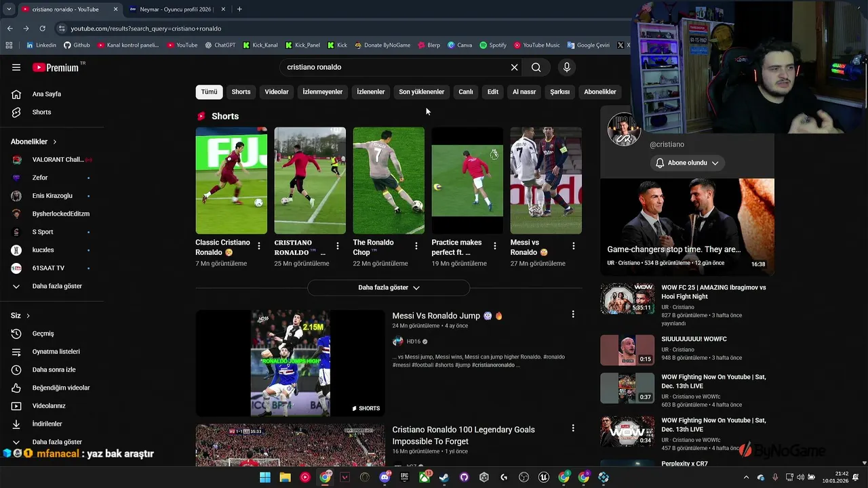Open Chrome apps grid in bookmarks bar
868x488 pixels.
[x=9, y=45]
